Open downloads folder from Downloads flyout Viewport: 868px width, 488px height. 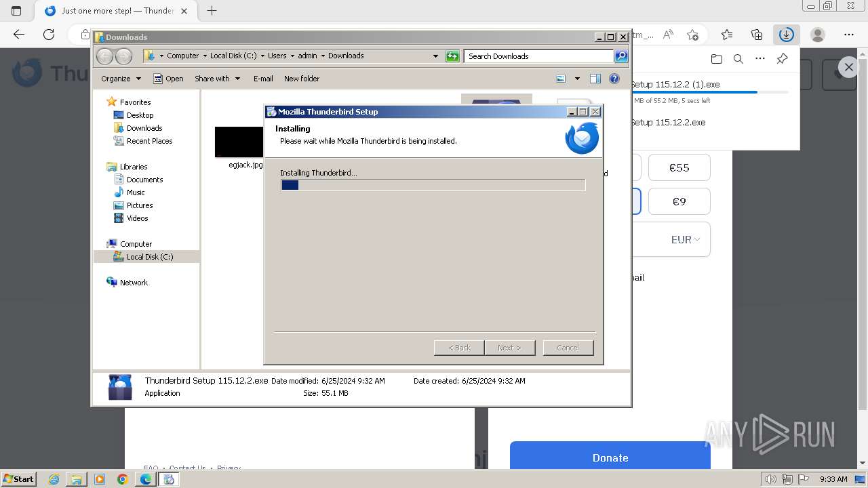717,59
